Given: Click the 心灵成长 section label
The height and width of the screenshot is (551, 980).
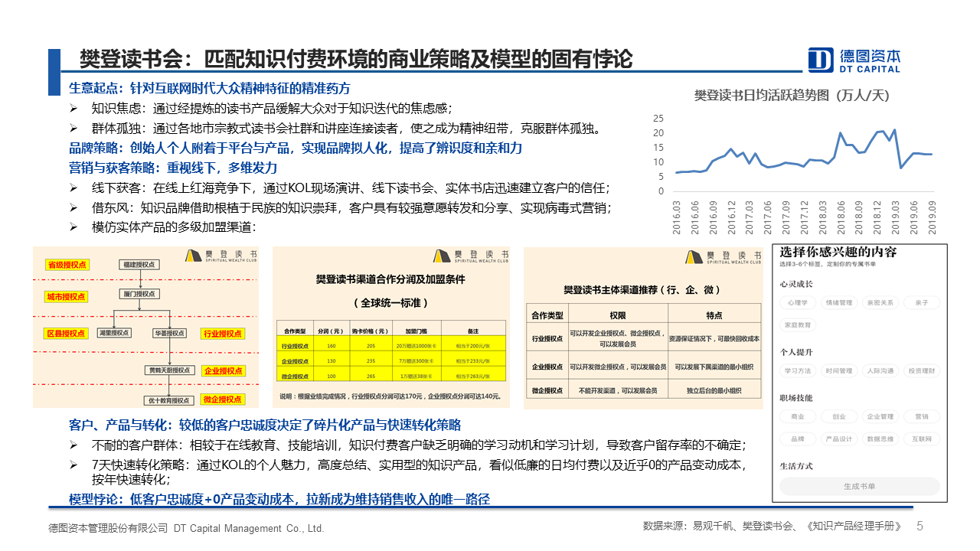Looking at the screenshot, I should pos(796,284).
